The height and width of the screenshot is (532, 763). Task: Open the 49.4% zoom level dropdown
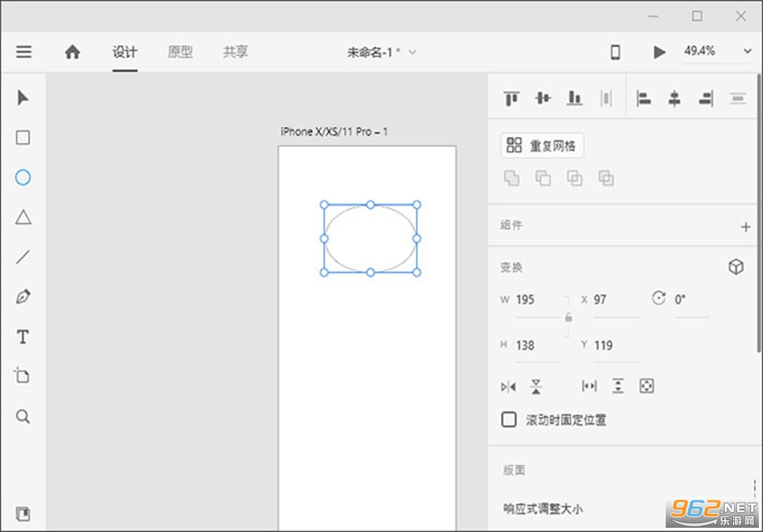(x=747, y=51)
